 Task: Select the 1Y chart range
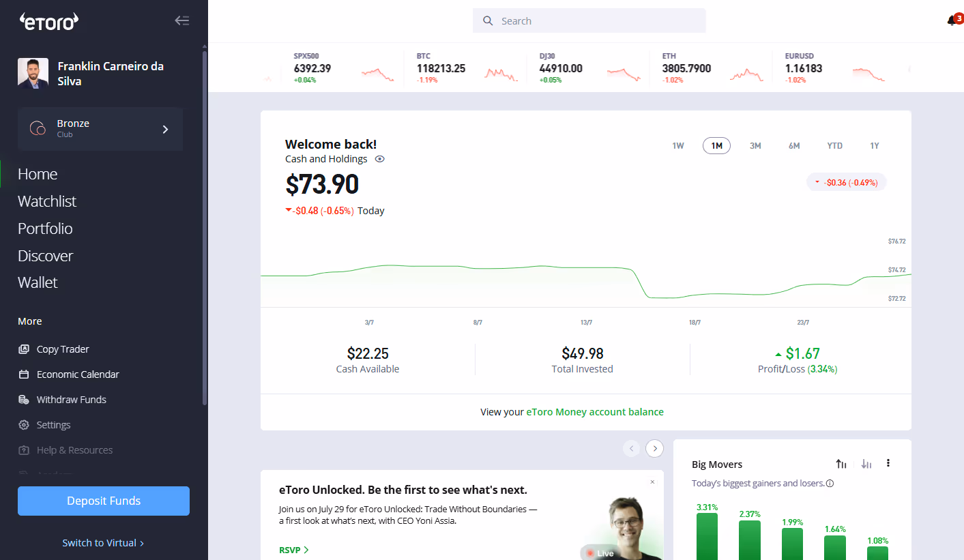click(875, 146)
